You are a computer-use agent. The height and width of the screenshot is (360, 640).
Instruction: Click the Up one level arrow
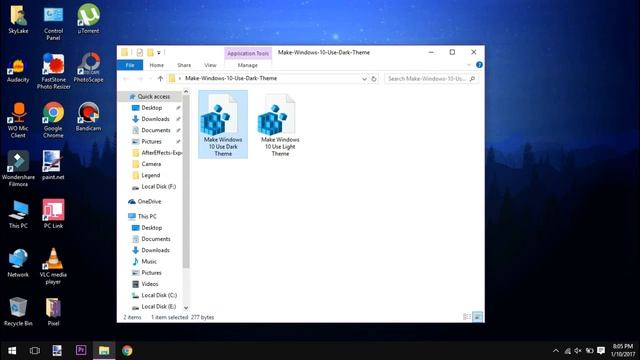coord(160,78)
